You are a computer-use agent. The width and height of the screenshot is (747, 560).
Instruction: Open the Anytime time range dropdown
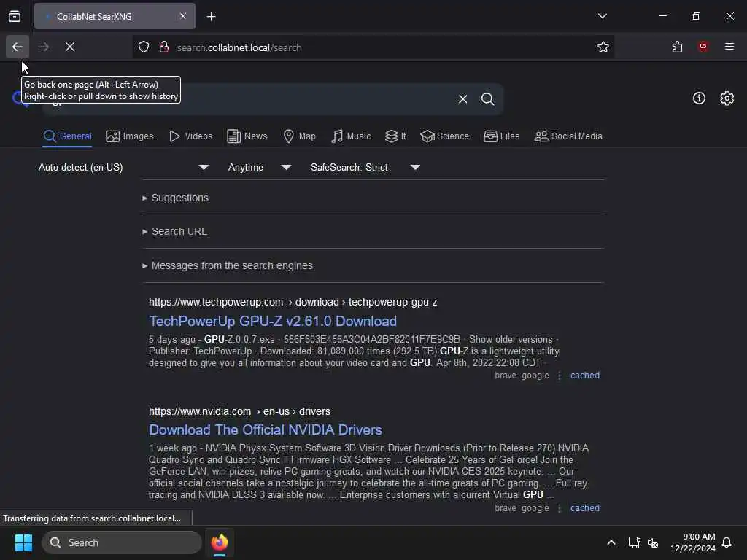click(x=260, y=167)
